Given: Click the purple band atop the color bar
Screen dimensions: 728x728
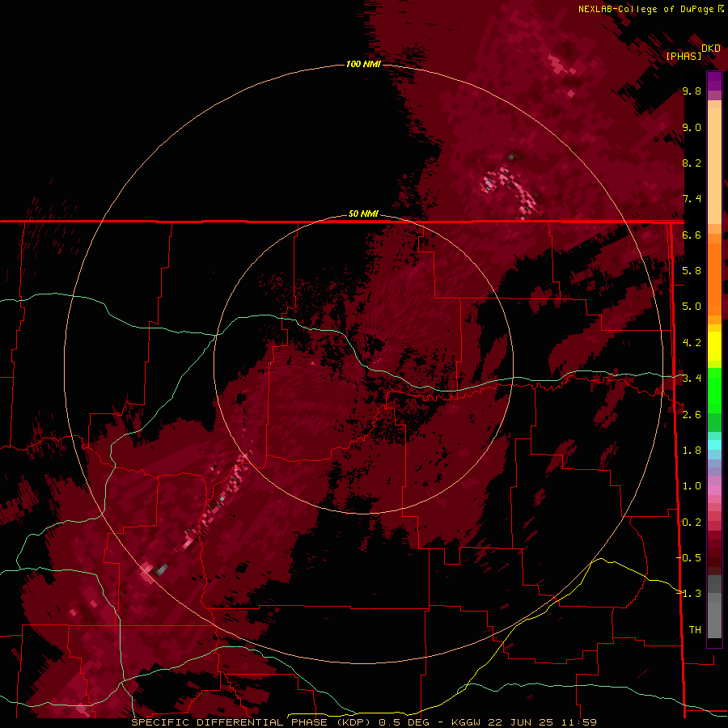Looking at the screenshot, I should click(x=714, y=82).
